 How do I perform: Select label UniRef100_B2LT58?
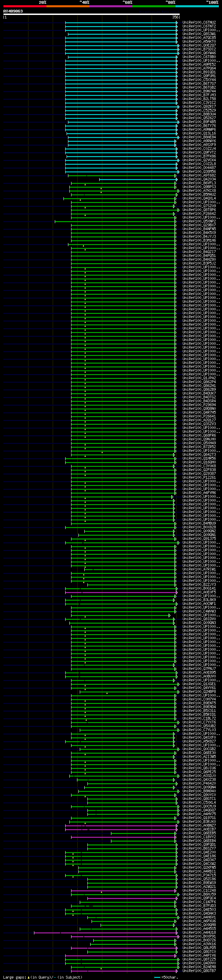pos(199,99)
